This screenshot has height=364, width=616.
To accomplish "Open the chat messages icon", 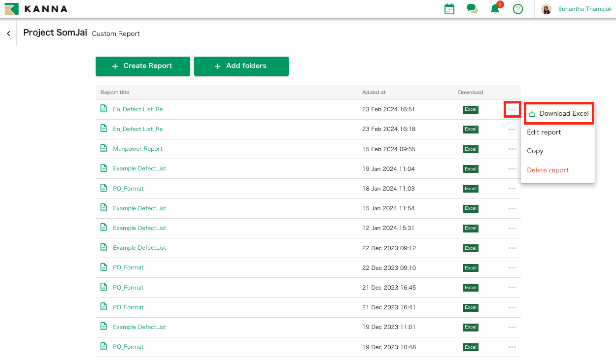I will (x=472, y=8).
